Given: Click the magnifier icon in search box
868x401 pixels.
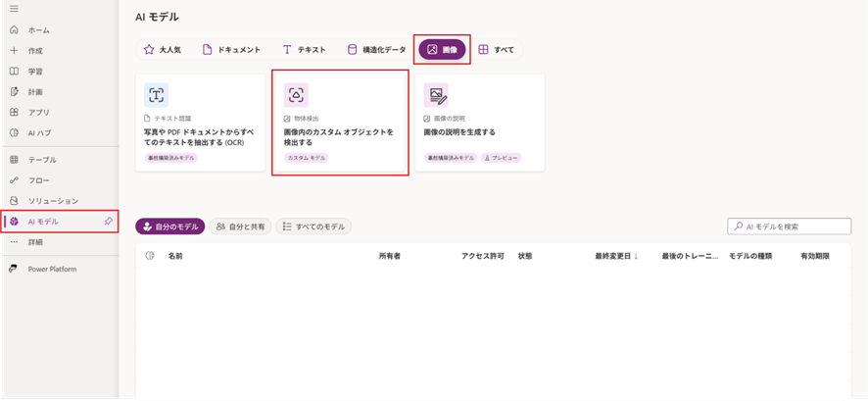Looking at the screenshot, I should [x=738, y=226].
